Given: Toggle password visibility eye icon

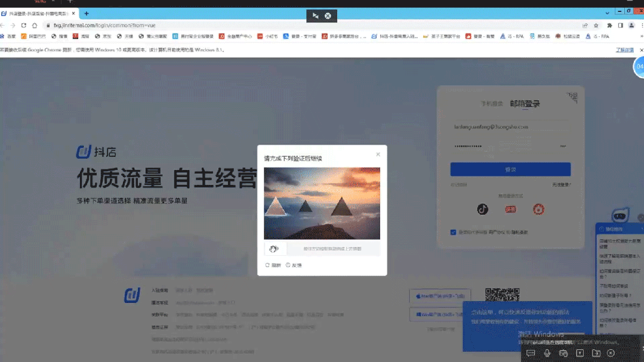Looking at the screenshot, I should [x=562, y=146].
